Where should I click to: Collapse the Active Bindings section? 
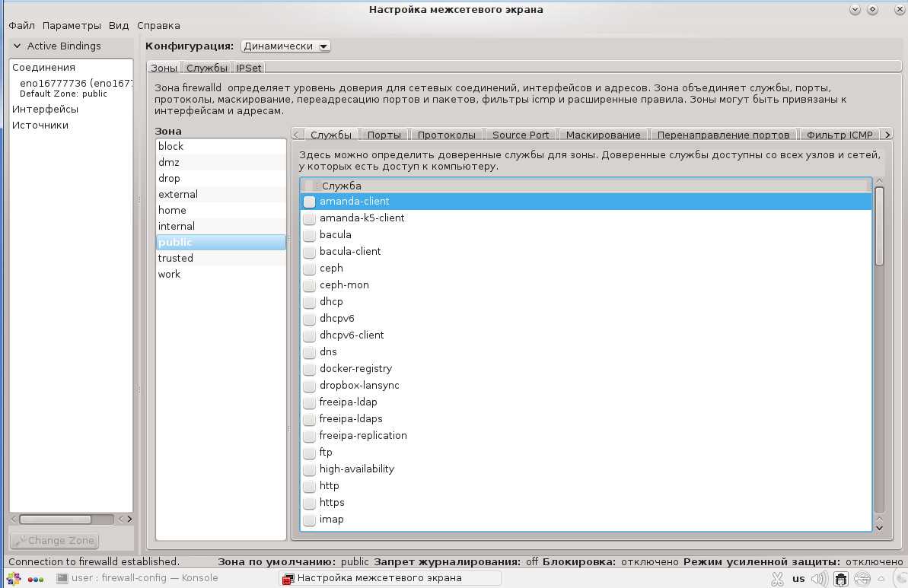pos(18,46)
